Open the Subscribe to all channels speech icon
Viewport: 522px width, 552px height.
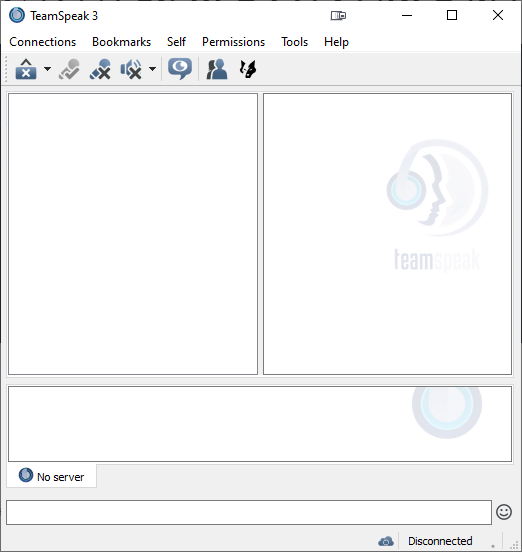180,69
